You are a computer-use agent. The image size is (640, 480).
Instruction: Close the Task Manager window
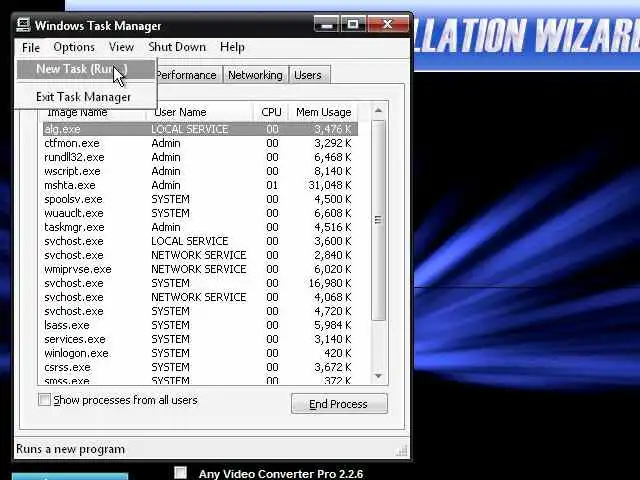tap(388, 24)
